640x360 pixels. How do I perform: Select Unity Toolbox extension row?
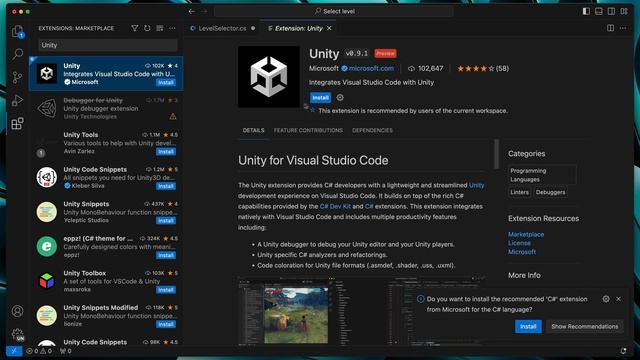click(106, 281)
